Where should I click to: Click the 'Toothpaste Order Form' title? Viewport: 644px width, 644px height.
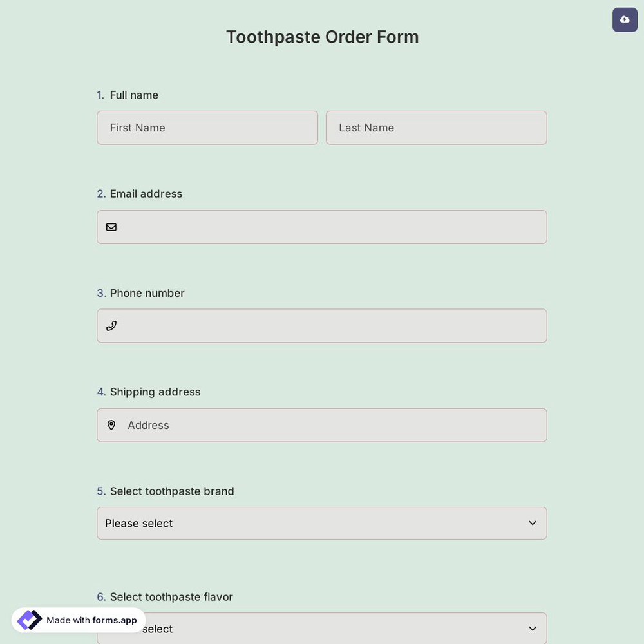(x=322, y=35)
